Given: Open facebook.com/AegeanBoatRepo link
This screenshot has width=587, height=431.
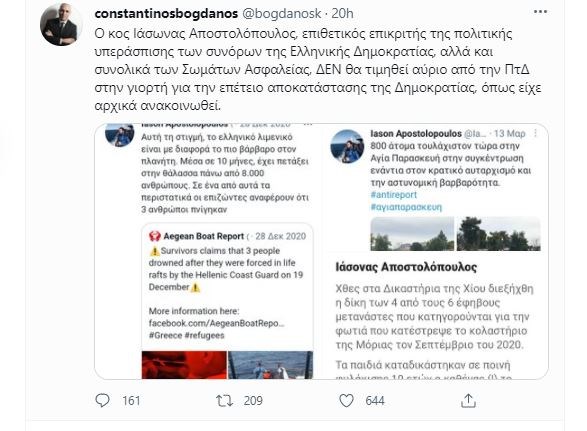Looking at the screenshot, I should pyautogui.click(x=216, y=323).
